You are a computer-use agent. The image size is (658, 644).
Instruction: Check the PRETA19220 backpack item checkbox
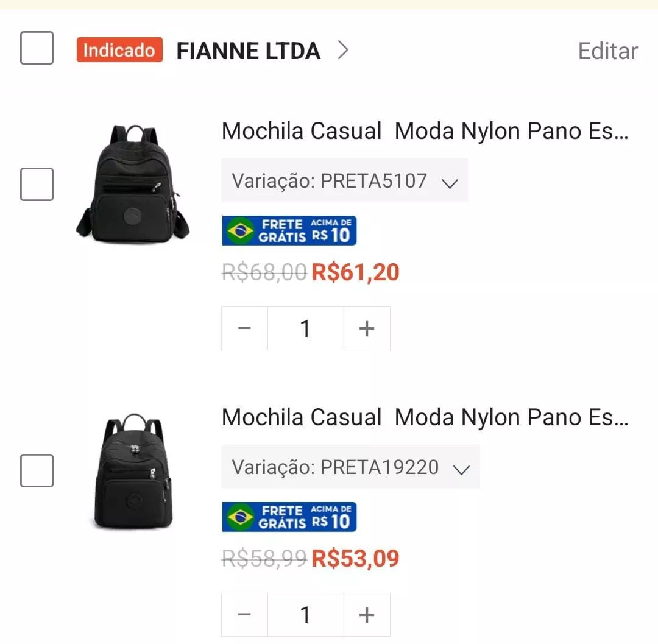[37, 470]
